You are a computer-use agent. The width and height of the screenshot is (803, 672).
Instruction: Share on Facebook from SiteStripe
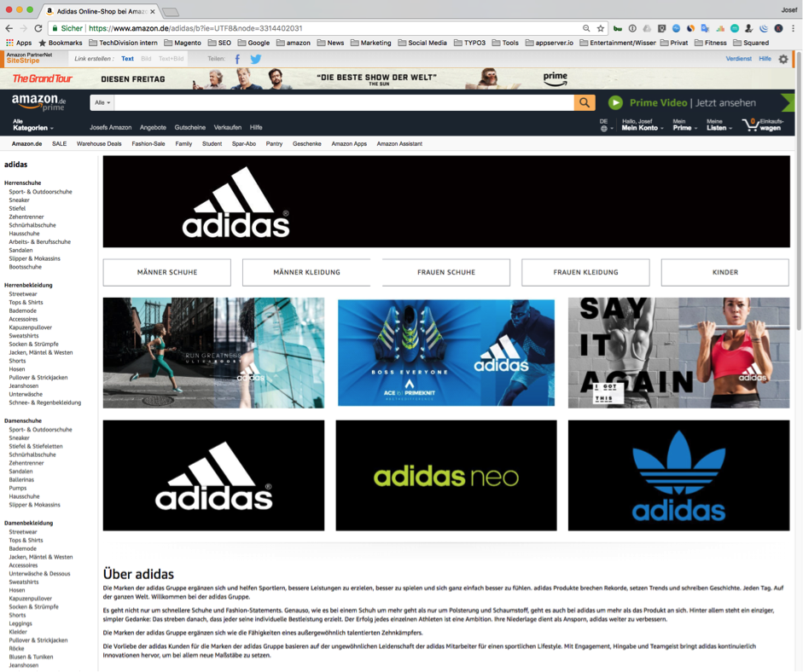click(237, 59)
